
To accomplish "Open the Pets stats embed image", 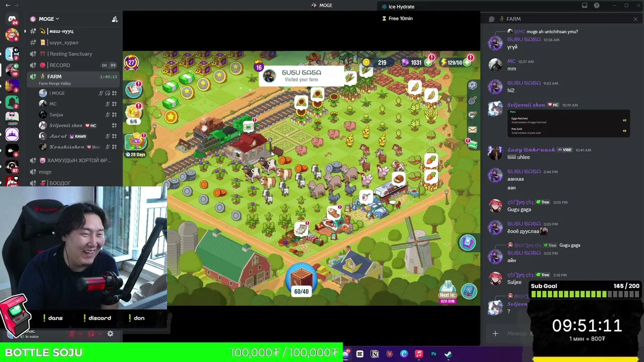I will [569, 123].
